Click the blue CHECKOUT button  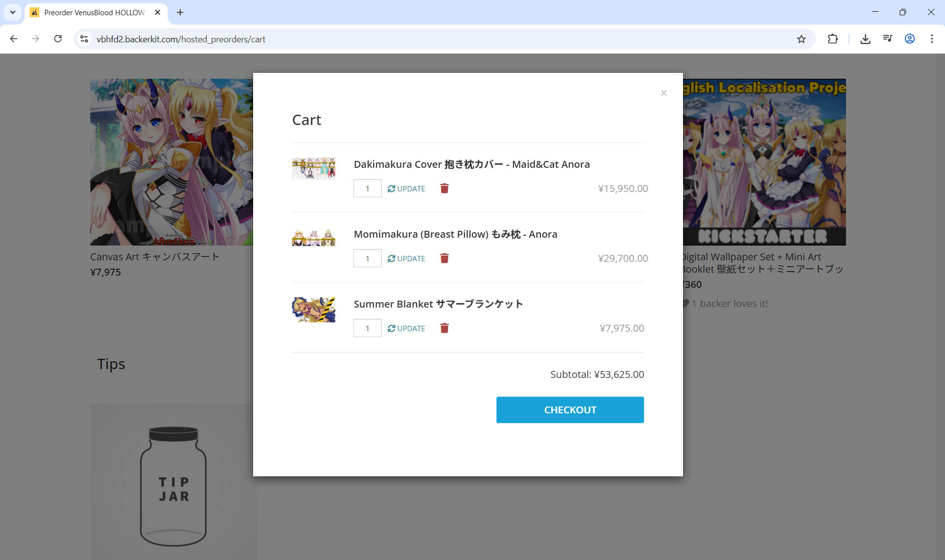point(570,410)
